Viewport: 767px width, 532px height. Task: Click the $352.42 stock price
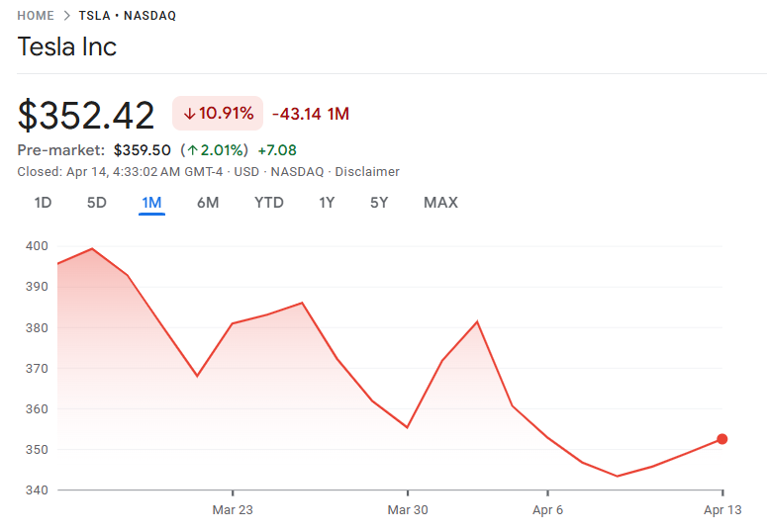(86, 116)
